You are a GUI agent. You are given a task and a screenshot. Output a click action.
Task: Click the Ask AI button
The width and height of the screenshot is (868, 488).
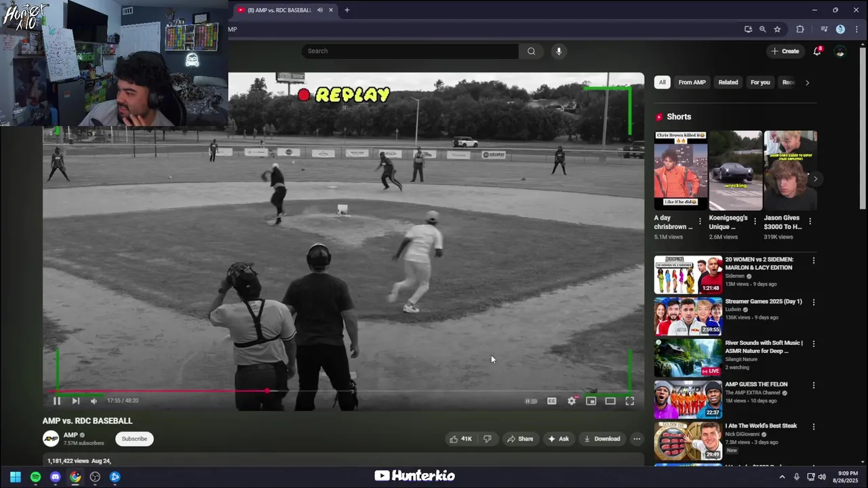[558, 439]
